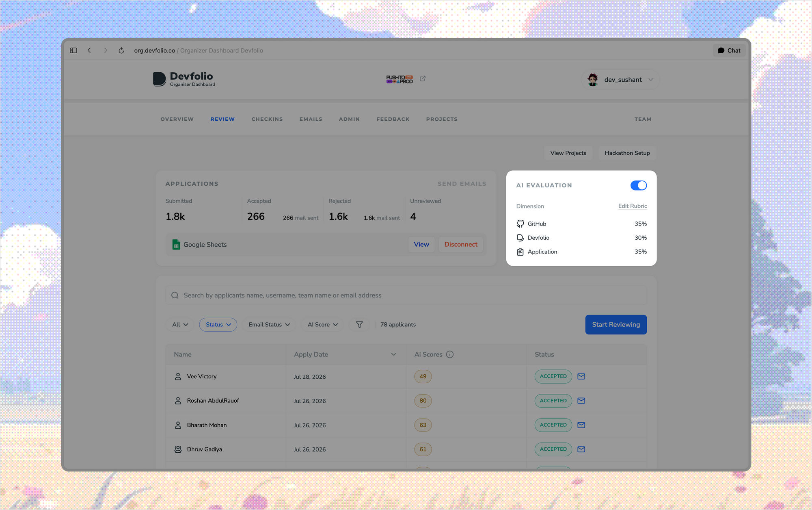This screenshot has width=812, height=510.
Task: Click ACCEPTED badge for Dhruv Gadiya
Action: [553, 449]
